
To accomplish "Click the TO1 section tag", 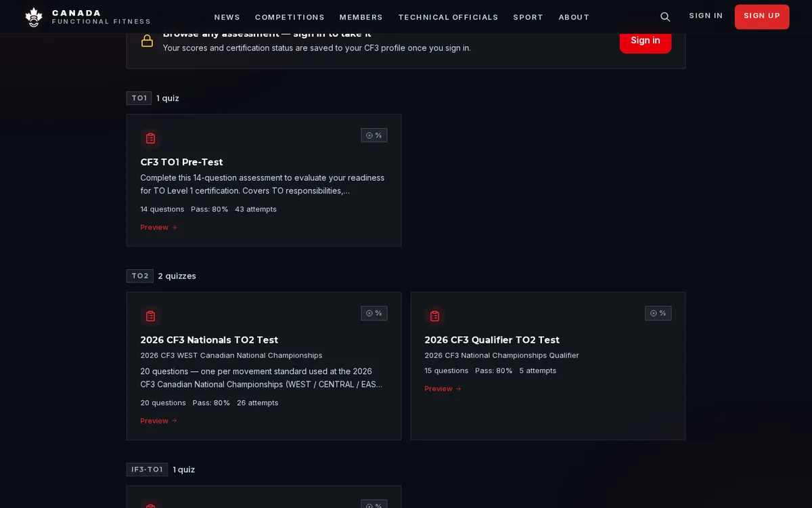I will (139, 98).
